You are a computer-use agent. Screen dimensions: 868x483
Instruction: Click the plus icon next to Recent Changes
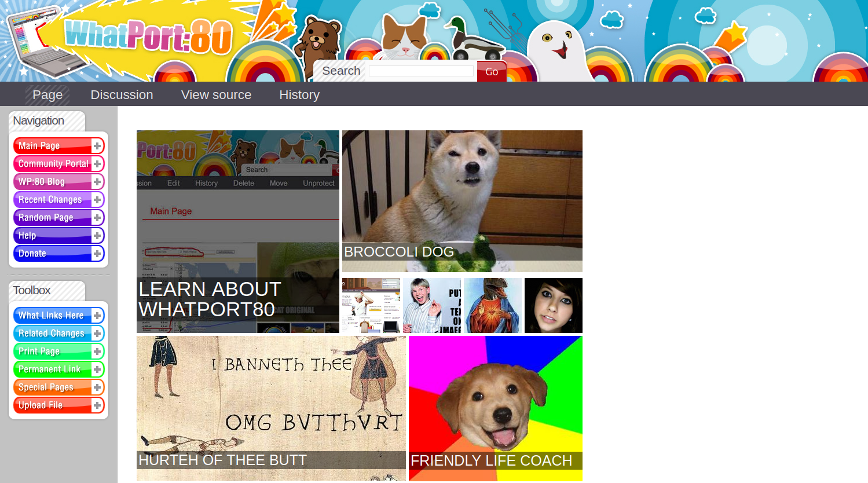(x=97, y=200)
